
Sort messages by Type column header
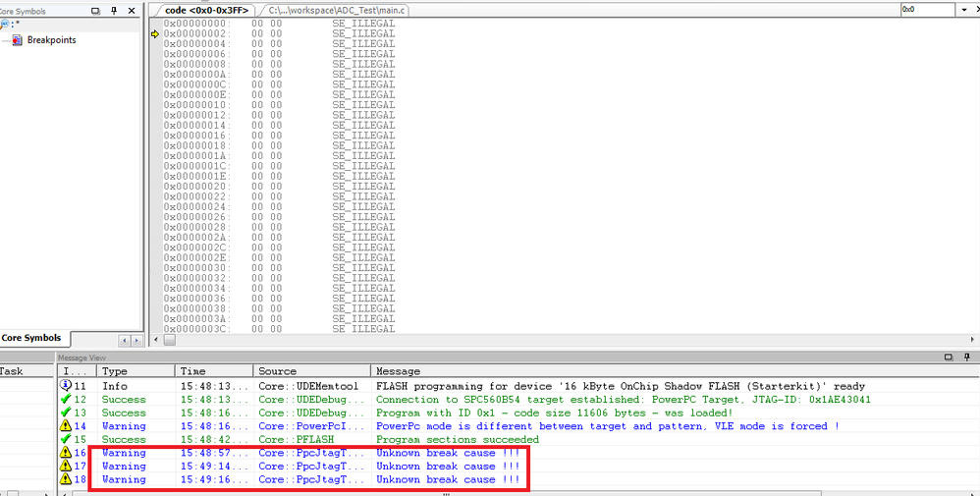coord(136,371)
